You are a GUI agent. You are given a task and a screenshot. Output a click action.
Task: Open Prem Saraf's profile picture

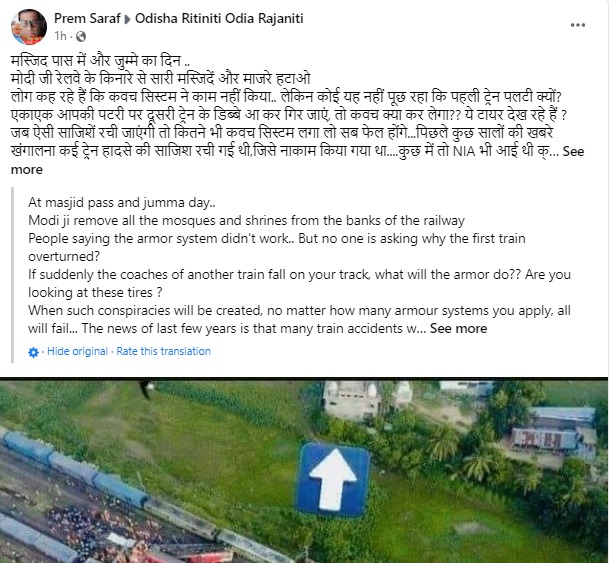(x=29, y=27)
